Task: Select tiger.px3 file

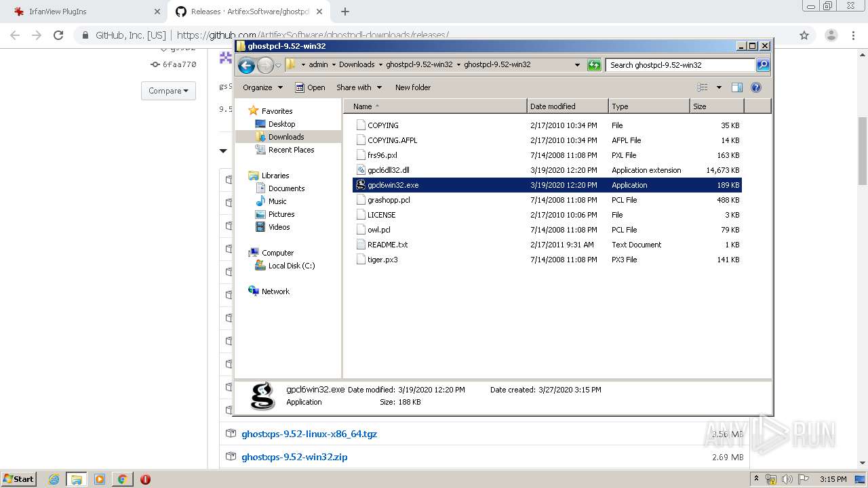Action: [547, 260]
